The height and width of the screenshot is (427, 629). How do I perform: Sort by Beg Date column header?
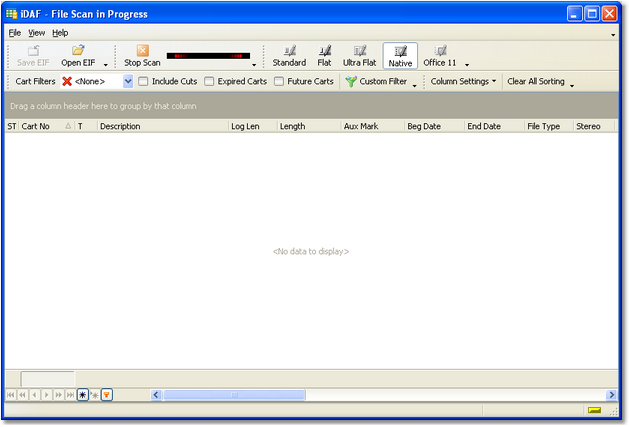tap(434, 126)
